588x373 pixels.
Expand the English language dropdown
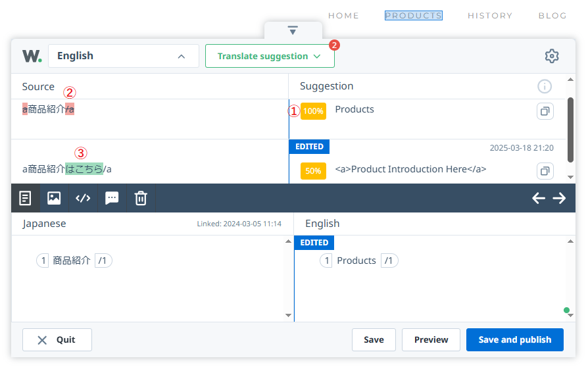[x=124, y=56]
